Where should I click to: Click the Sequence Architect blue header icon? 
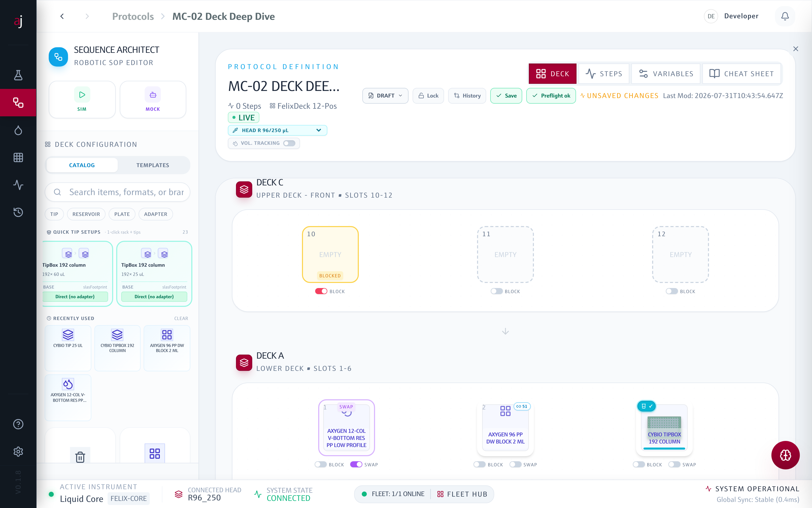point(58,57)
